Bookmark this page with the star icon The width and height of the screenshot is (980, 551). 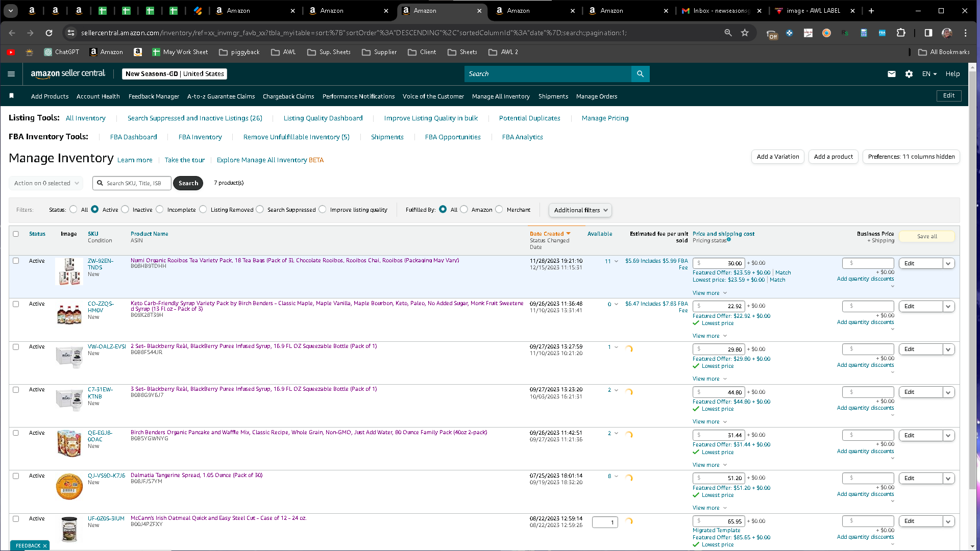coord(745,33)
